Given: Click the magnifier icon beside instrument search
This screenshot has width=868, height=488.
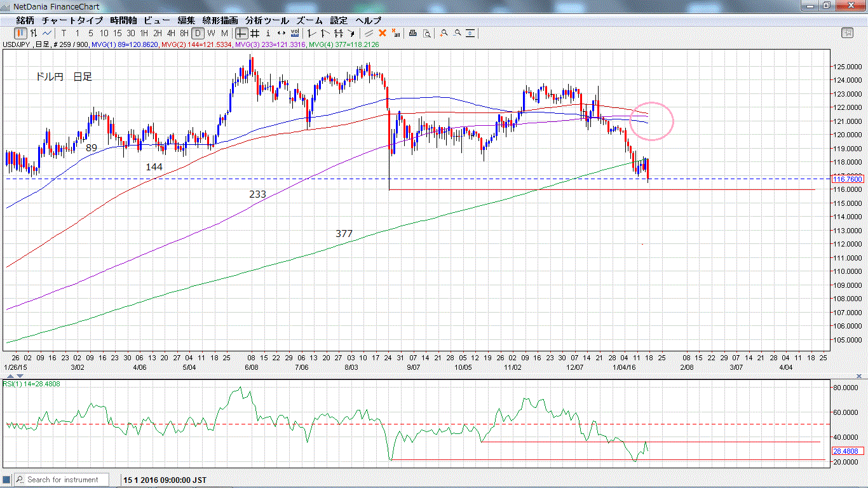Looking at the screenshot, I should (20, 480).
